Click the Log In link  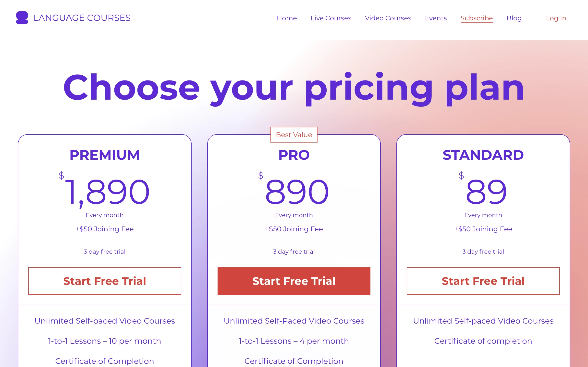pyautogui.click(x=556, y=18)
